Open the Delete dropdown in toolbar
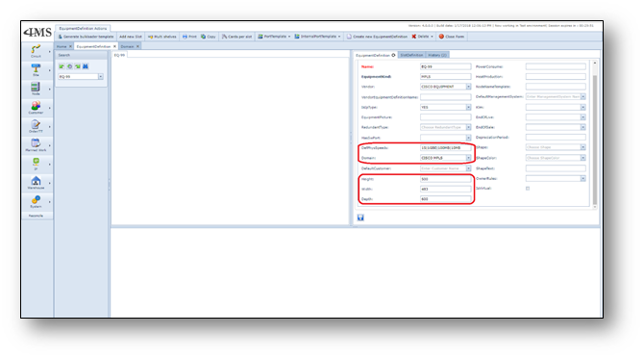Image resolution: width=644 pixels, height=359 pixels. pos(422,37)
